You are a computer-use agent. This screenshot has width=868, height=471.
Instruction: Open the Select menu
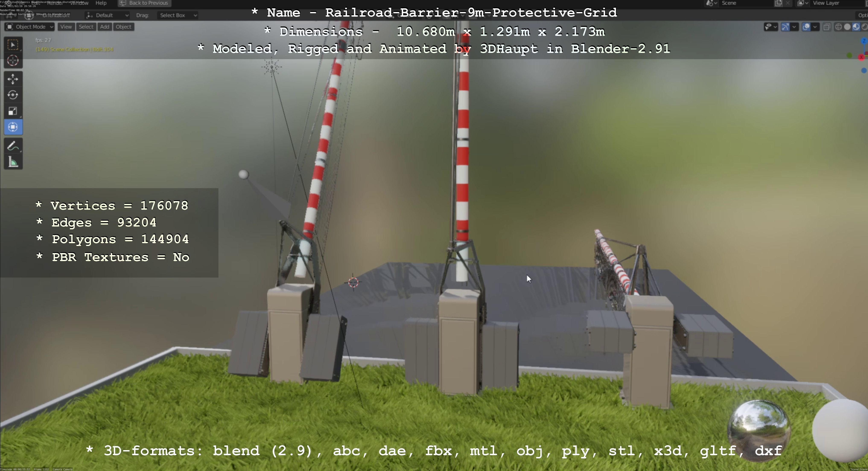pyautogui.click(x=86, y=27)
